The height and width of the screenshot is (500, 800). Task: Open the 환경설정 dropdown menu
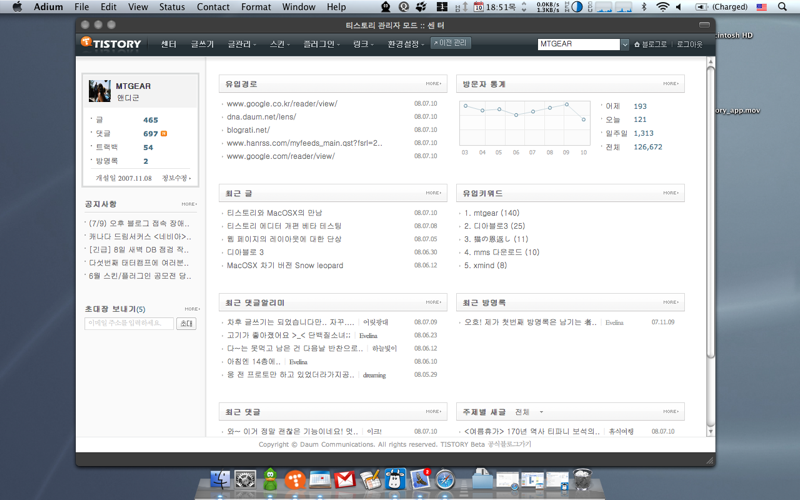click(406, 44)
